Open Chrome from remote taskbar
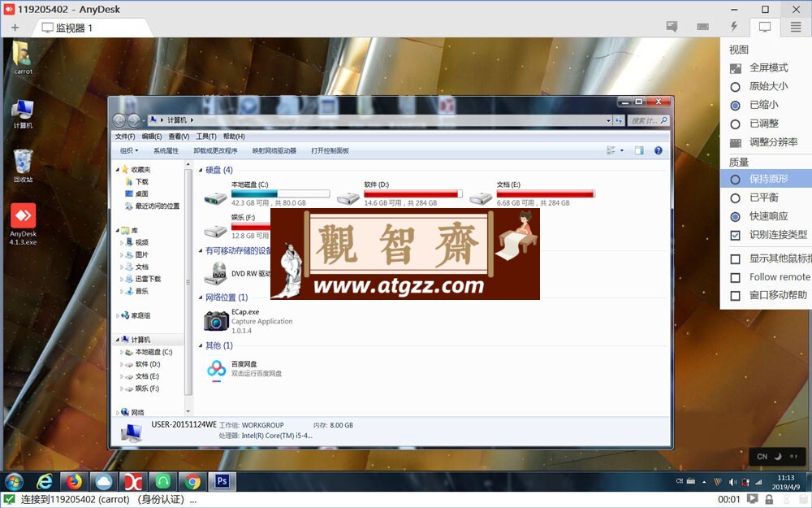The height and width of the screenshot is (508, 812). [x=192, y=481]
